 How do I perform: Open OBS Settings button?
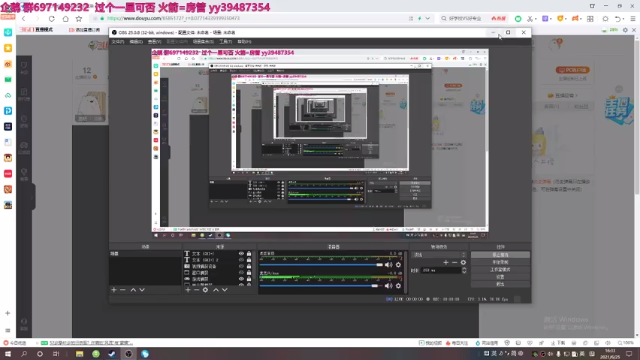click(500, 277)
